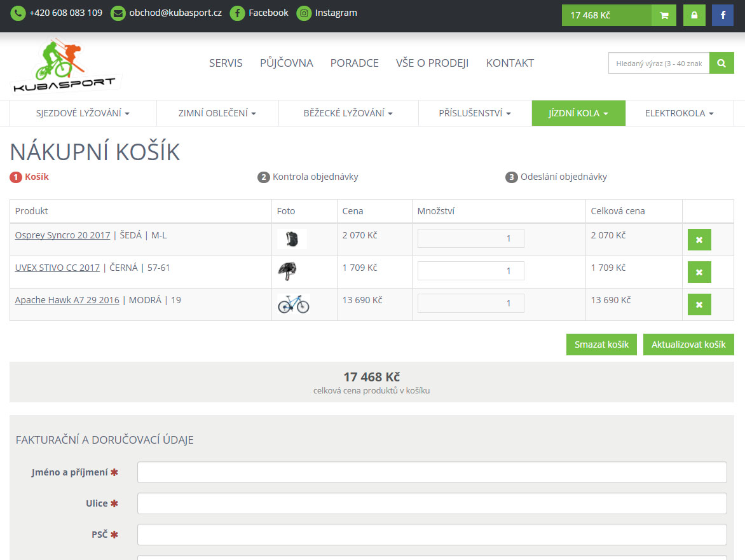Screen dimensions: 745x560
Task: Click the Facebook round icon in top bar
Action: click(237, 13)
